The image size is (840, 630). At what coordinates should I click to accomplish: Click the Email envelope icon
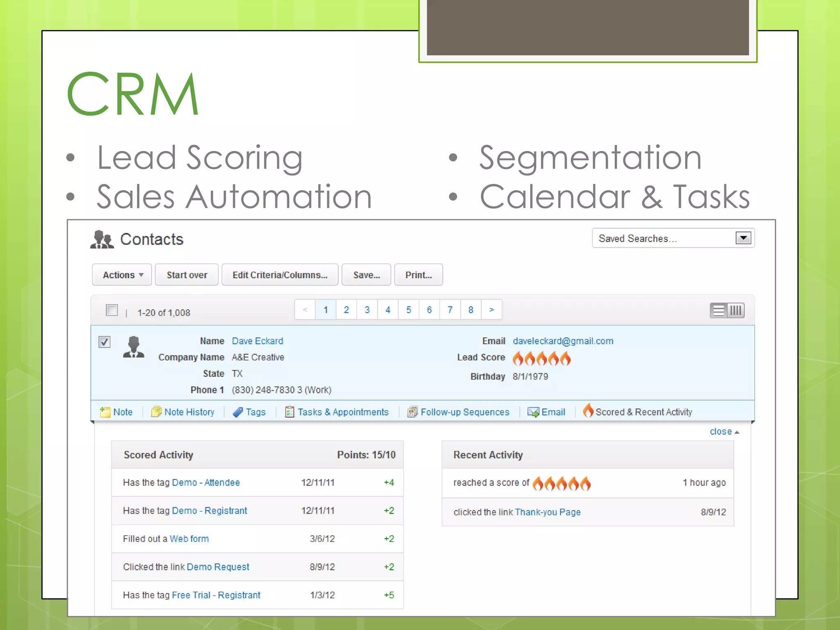(533, 412)
